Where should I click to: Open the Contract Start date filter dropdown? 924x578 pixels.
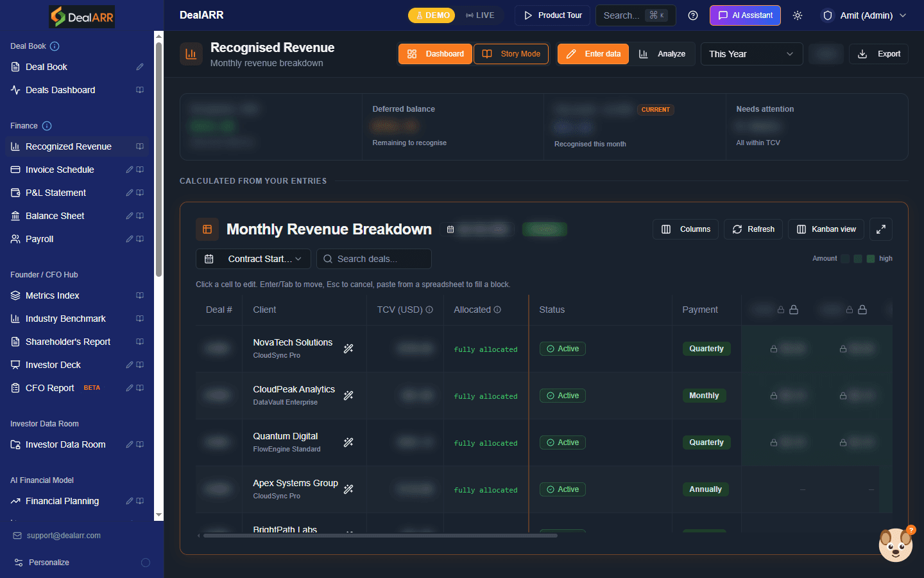[253, 259]
